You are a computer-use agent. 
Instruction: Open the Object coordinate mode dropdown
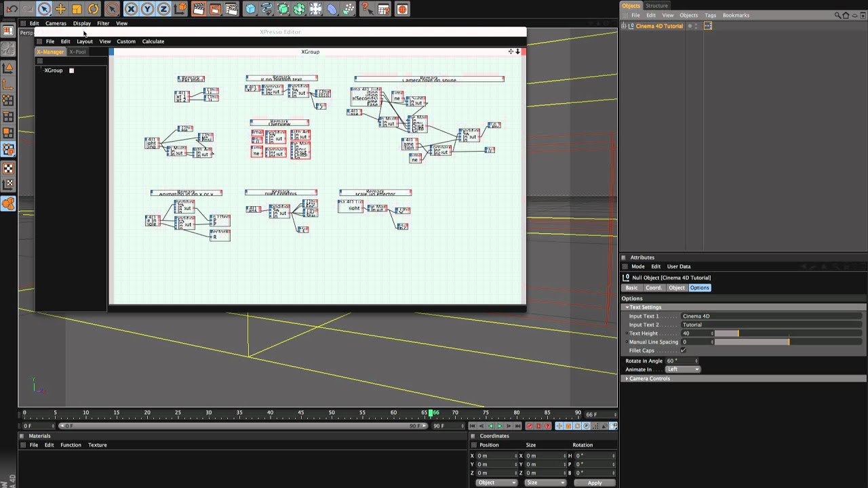click(496, 483)
